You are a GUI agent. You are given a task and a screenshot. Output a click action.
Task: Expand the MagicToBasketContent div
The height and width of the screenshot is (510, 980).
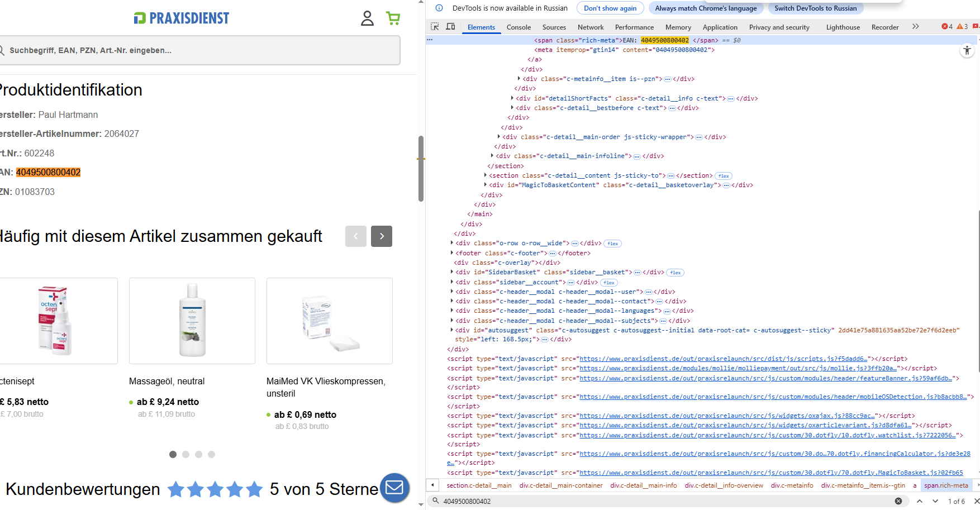pyautogui.click(x=486, y=185)
